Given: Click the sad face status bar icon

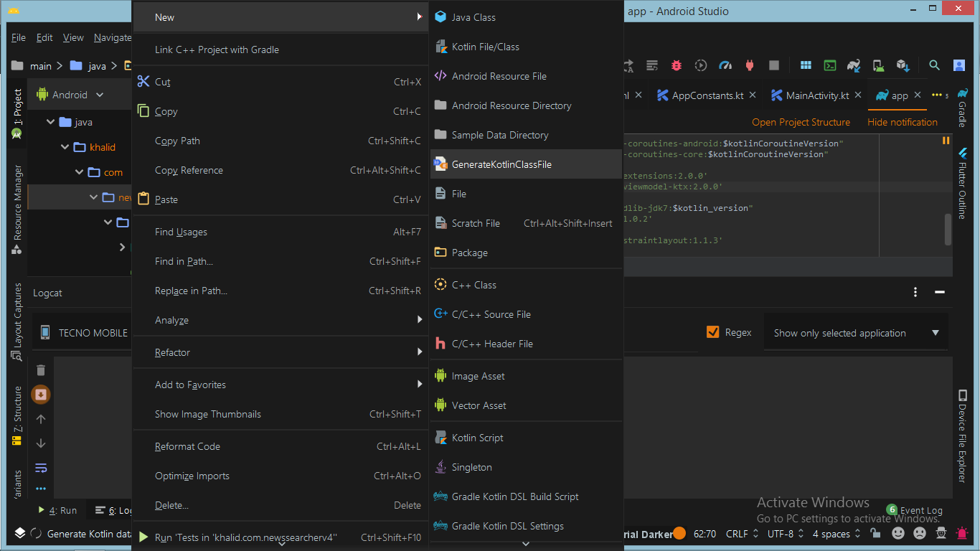Looking at the screenshot, I should coord(919,534).
